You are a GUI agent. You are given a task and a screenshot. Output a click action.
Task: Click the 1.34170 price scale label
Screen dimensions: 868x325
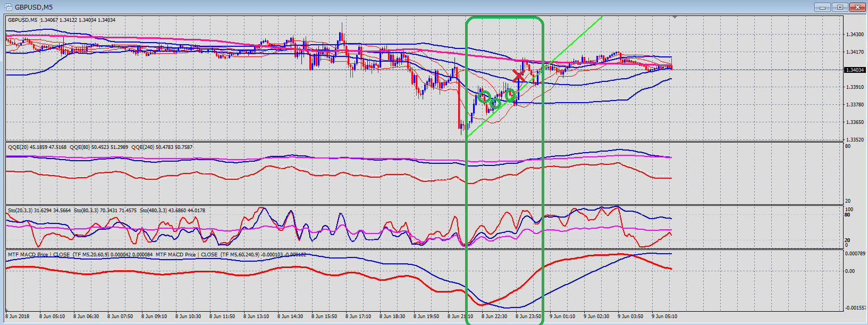click(855, 52)
